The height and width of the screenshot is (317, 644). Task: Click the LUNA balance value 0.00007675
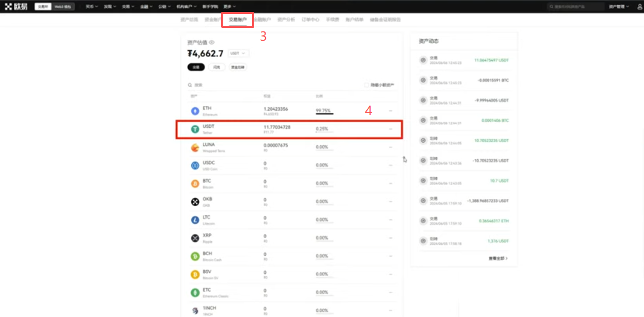coord(276,145)
